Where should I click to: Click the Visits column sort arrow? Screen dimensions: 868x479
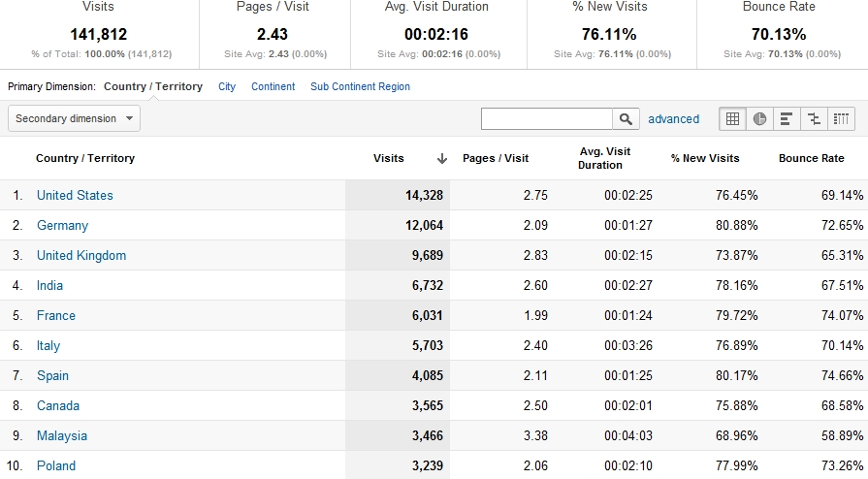(442, 159)
